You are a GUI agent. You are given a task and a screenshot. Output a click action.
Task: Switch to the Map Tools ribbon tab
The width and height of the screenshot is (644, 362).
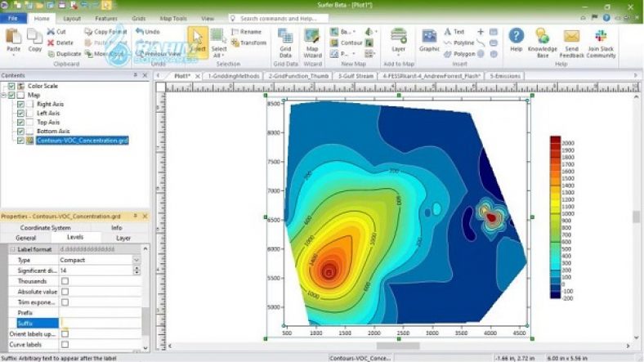(x=173, y=19)
